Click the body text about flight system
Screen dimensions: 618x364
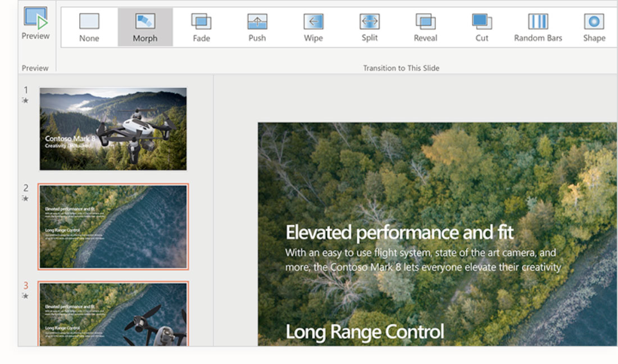tap(423, 260)
